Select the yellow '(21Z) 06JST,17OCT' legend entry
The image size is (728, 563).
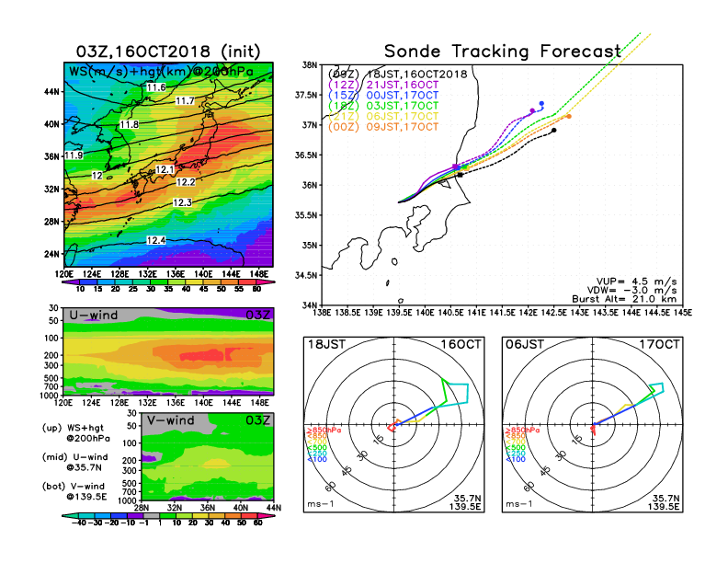pos(383,116)
